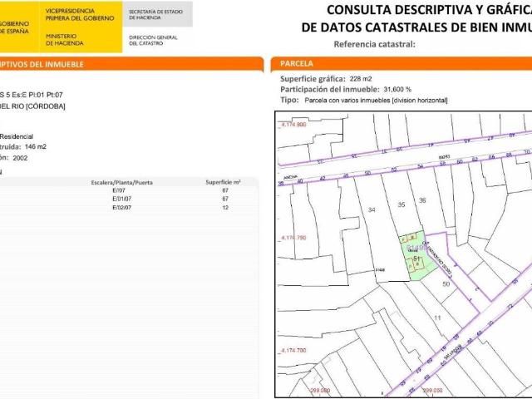The height and width of the screenshot is (399, 532).
Task: Click parcel number 36 on the map
Action: 422,200
